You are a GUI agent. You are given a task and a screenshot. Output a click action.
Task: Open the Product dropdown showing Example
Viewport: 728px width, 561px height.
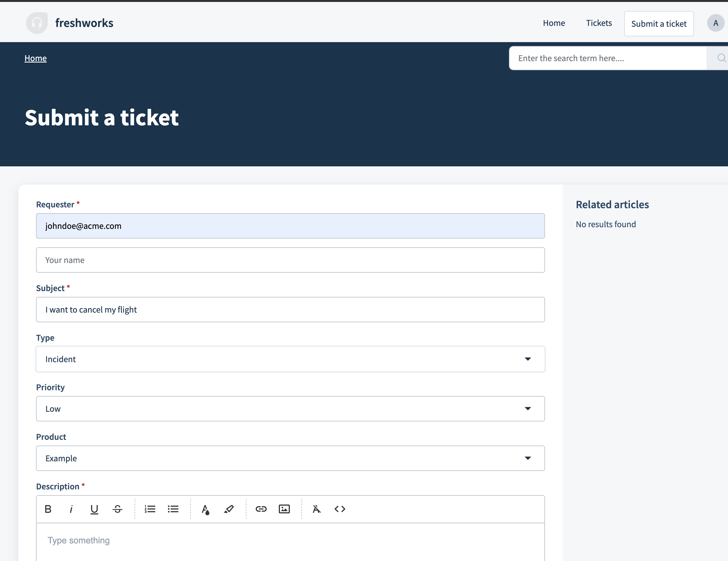pyautogui.click(x=290, y=458)
